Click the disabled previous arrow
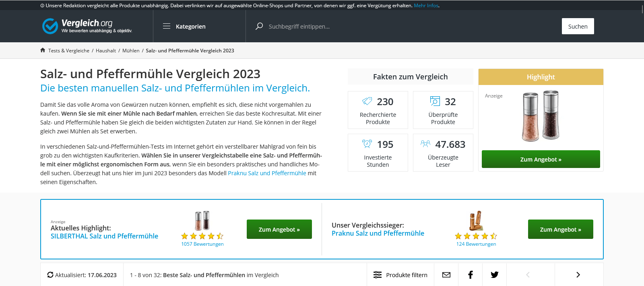This screenshot has width=644, height=286. click(x=528, y=275)
